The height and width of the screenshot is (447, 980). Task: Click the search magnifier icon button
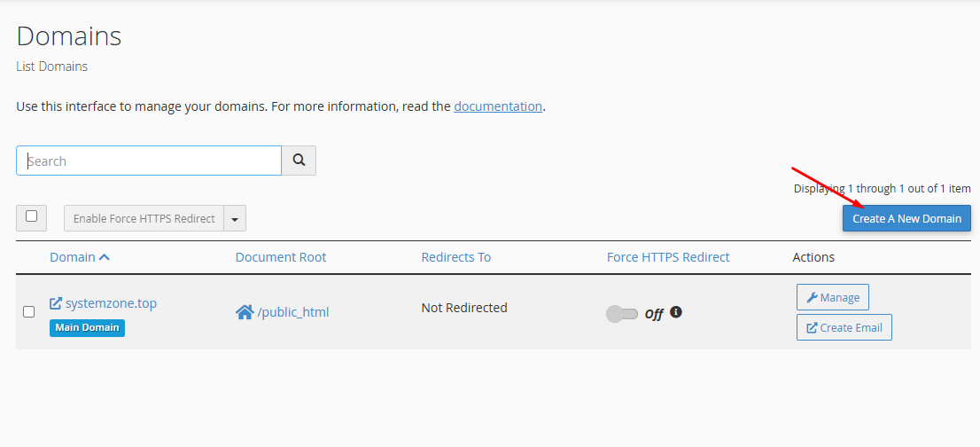[x=299, y=161]
